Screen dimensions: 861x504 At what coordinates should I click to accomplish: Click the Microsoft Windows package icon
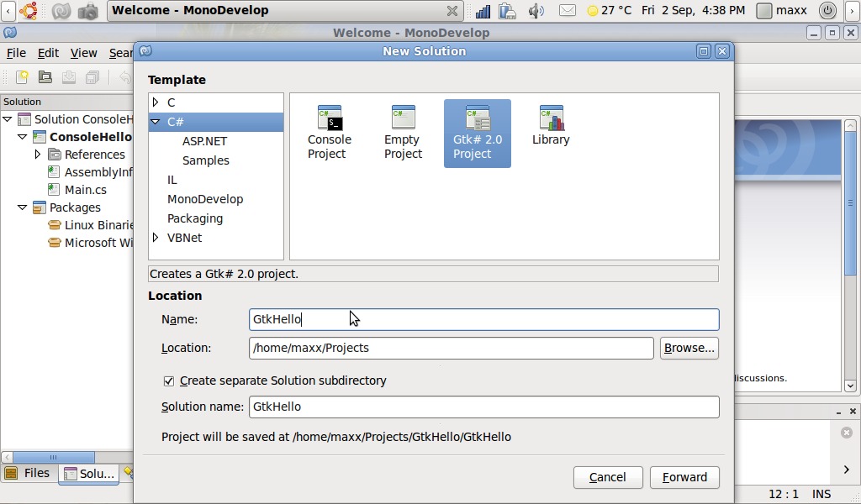coord(55,243)
